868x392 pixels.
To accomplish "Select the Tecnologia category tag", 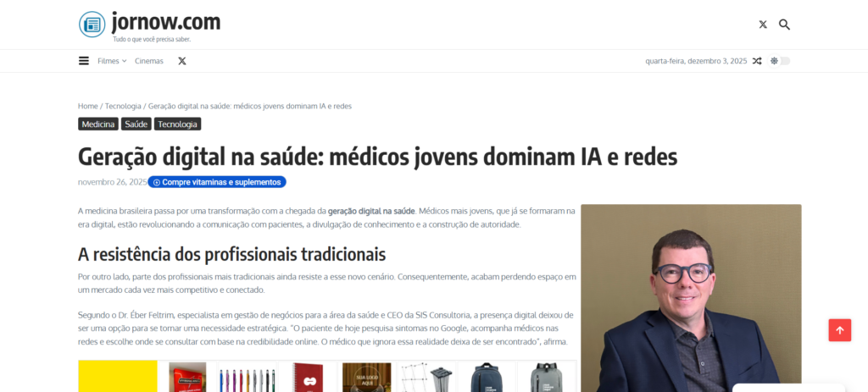I will pos(178,124).
